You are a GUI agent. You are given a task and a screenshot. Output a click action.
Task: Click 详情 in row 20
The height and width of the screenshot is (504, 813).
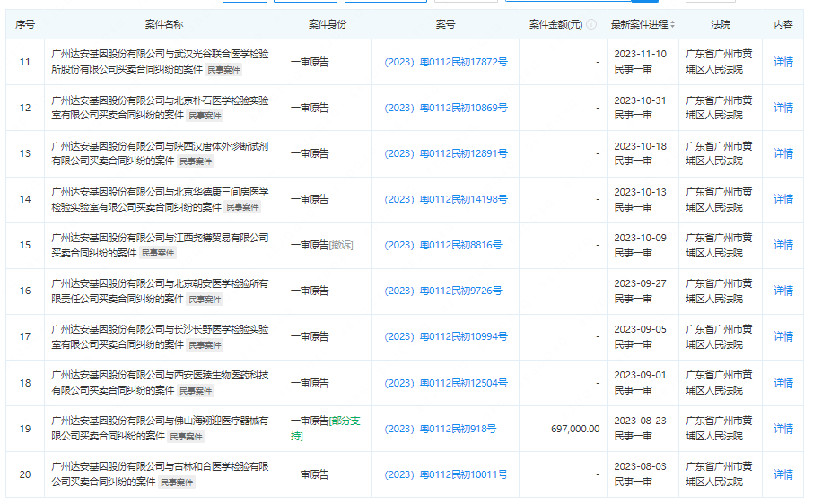pyautogui.click(x=783, y=474)
